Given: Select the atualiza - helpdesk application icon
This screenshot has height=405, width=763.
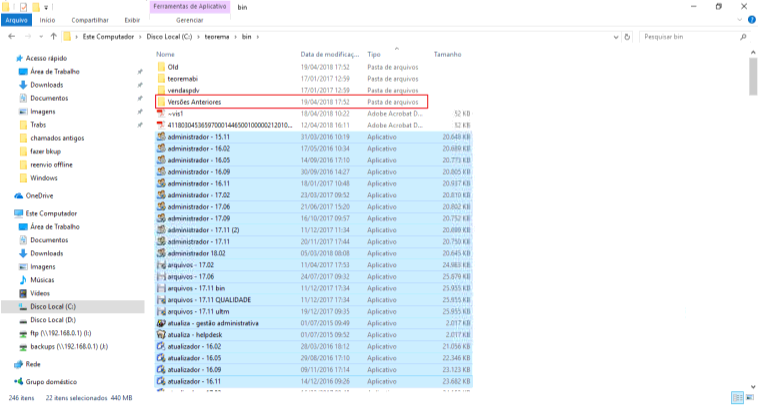Looking at the screenshot, I should (162, 335).
